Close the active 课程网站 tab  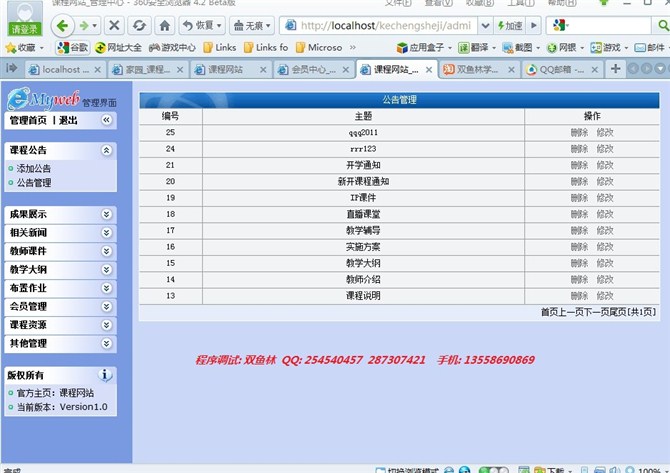(429, 70)
